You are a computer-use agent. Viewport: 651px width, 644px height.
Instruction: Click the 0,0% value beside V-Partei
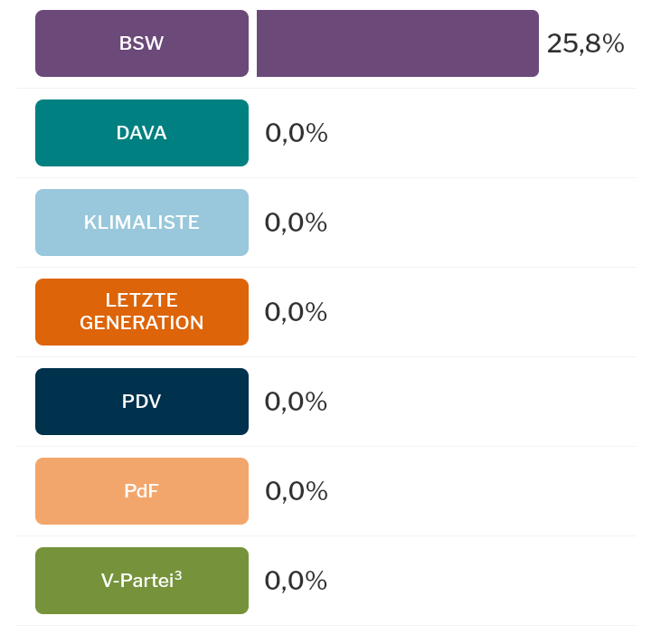pyautogui.click(x=296, y=581)
